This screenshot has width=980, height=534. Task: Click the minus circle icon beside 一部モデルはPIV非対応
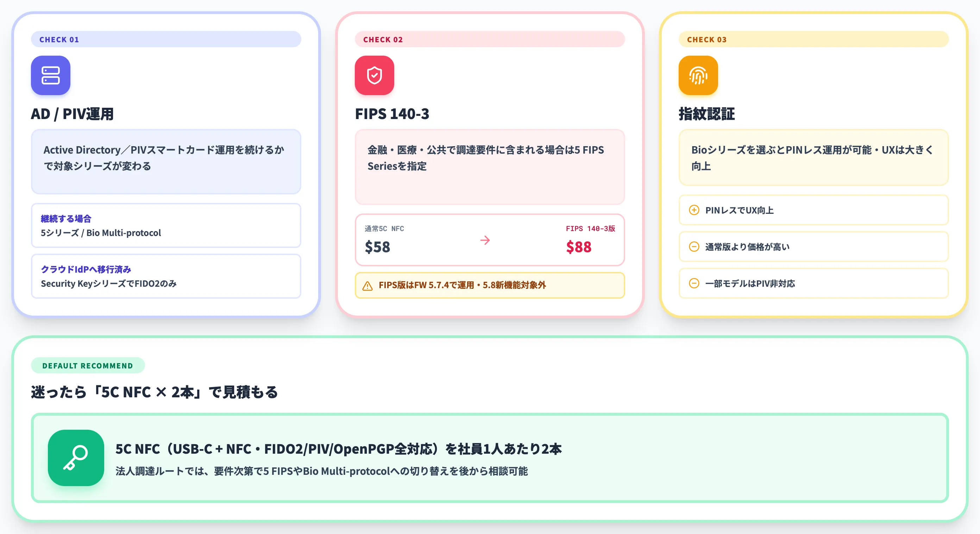[x=694, y=283]
